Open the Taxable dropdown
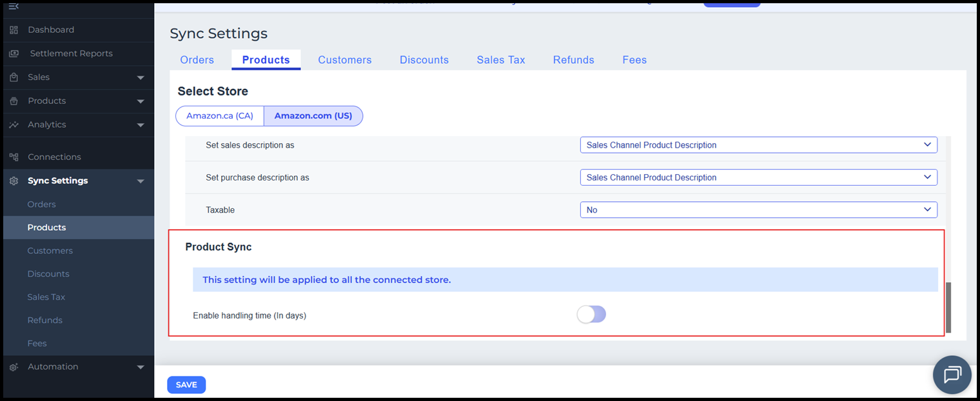 [x=758, y=210]
